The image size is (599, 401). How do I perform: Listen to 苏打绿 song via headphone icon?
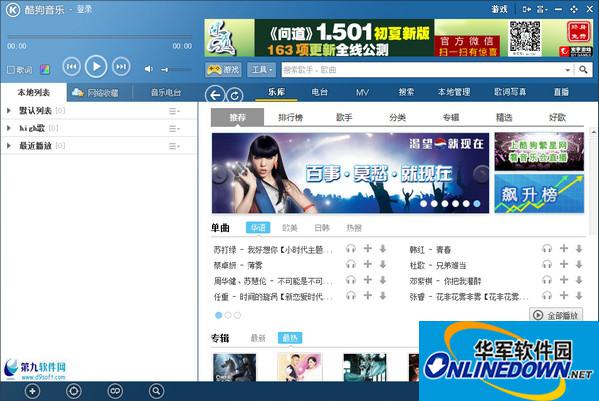tap(351, 249)
